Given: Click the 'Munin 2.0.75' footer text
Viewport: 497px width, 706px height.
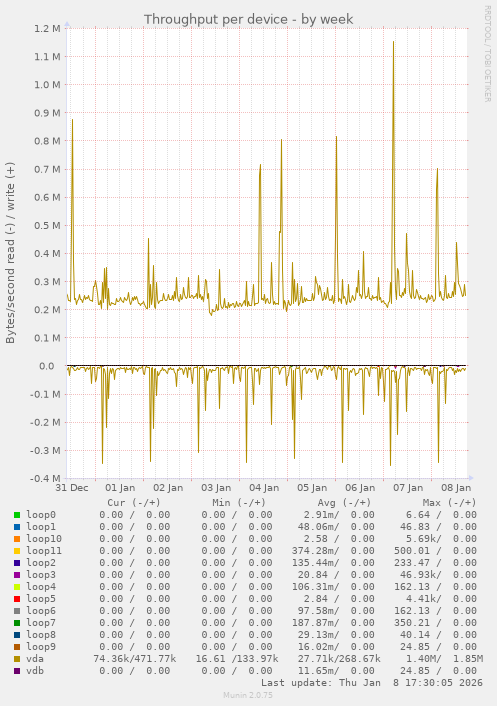Looking at the screenshot, I should point(248,695).
